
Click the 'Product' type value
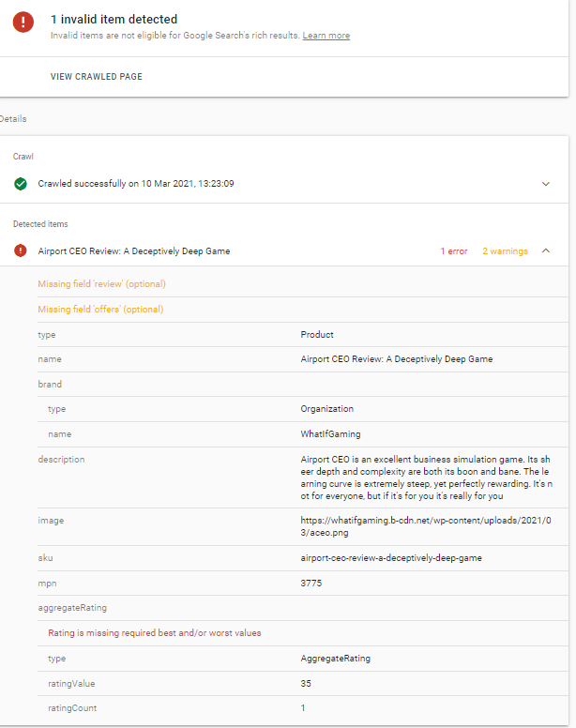click(316, 334)
